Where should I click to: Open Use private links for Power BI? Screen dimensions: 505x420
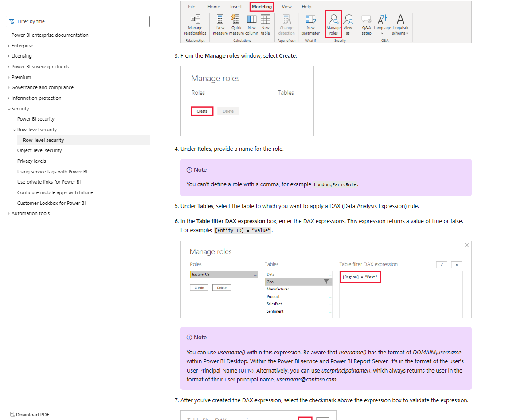49,182
